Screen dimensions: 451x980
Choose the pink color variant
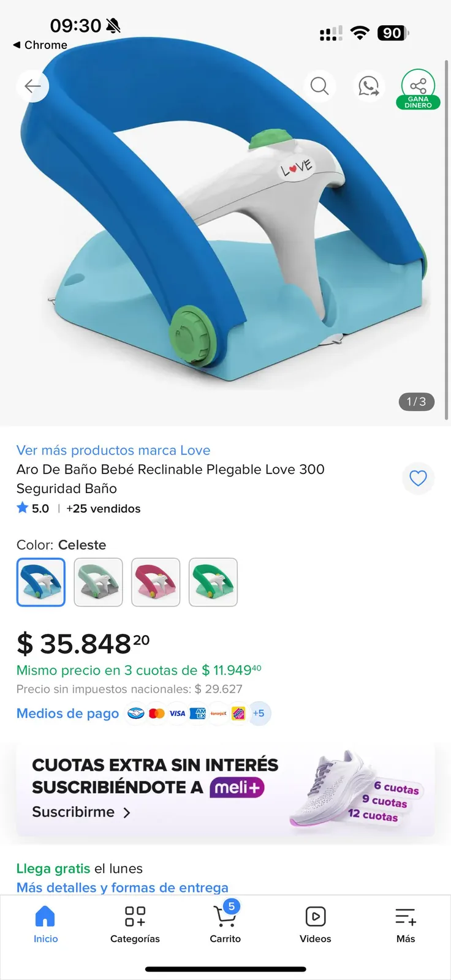click(x=156, y=582)
